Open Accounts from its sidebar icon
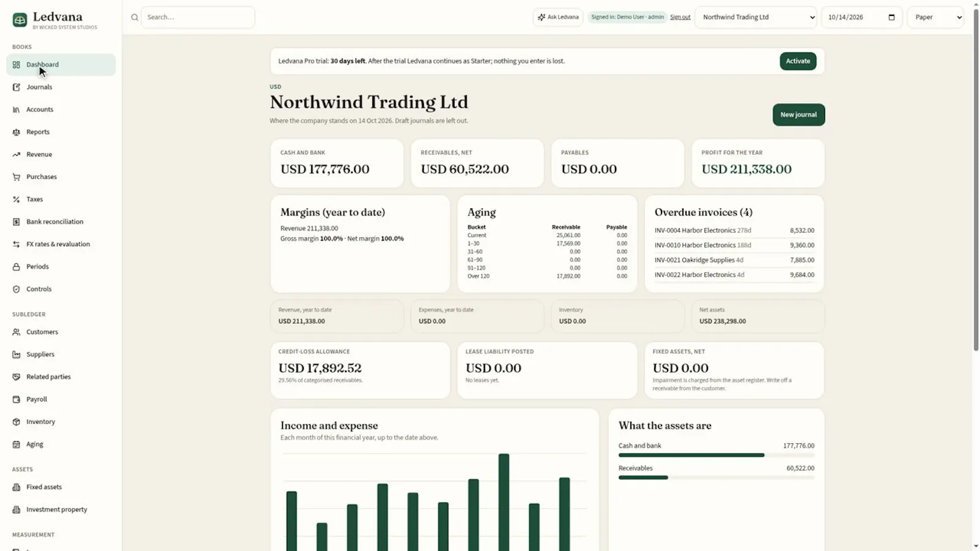Screen dimensions: 980x551 17,110
